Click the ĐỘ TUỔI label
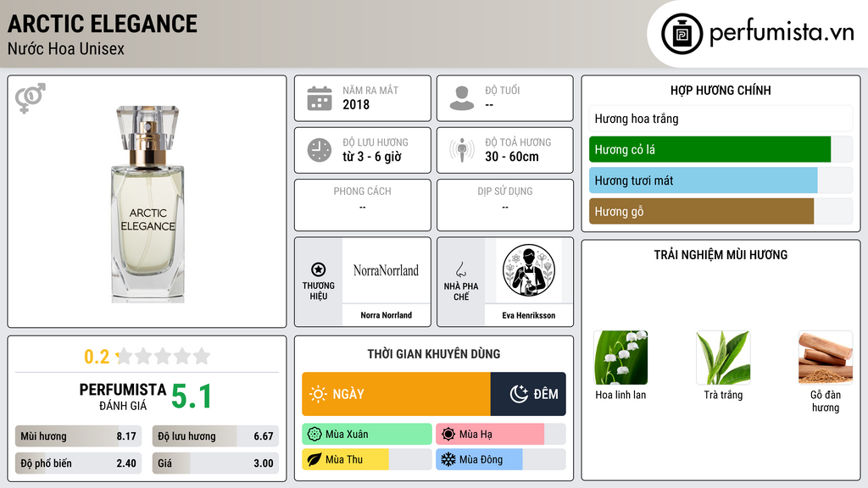This screenshot has width=868, height=488. coord(503,90)
